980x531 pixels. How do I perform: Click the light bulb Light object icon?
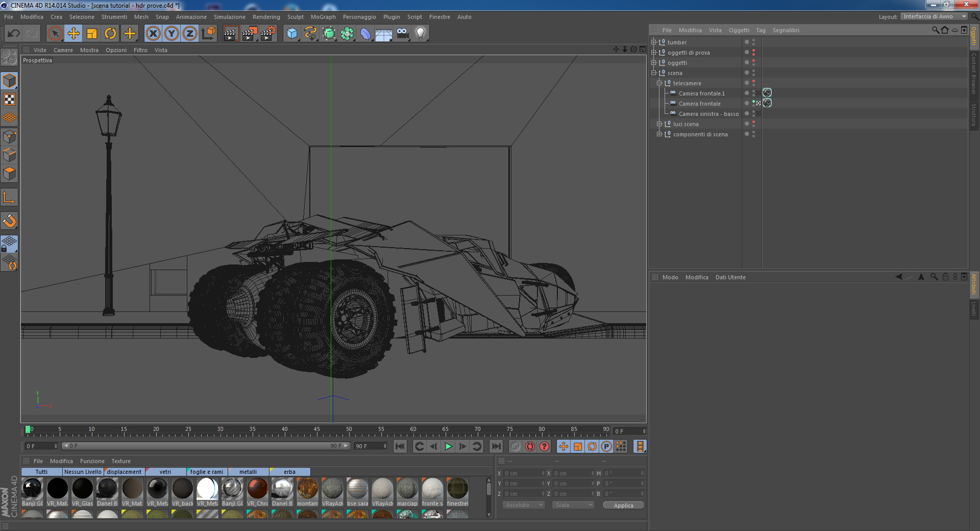420,34
